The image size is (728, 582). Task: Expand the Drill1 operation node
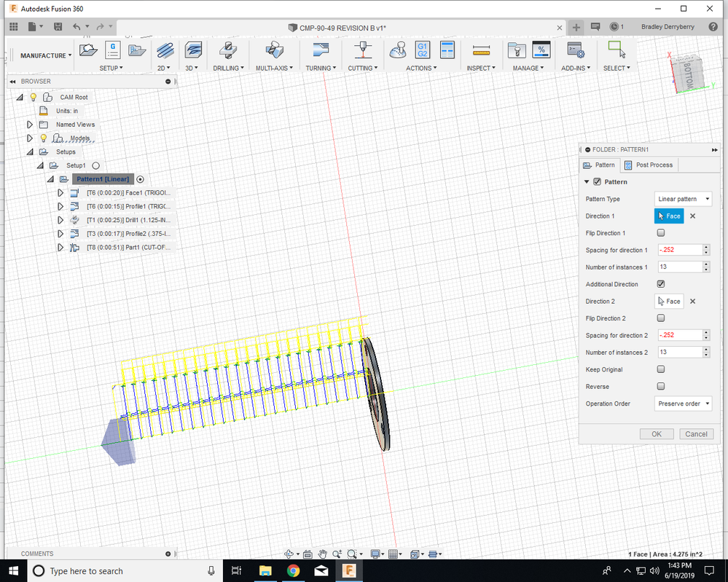tap(60, 220)
